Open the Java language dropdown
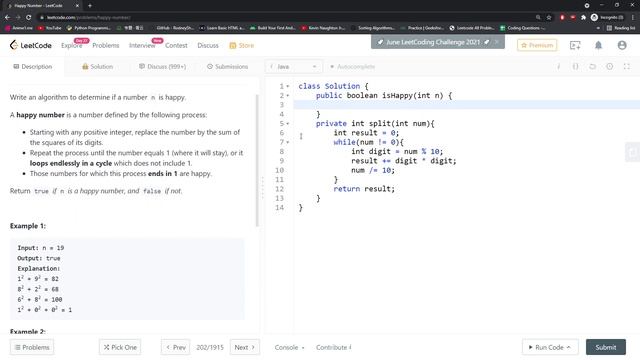 point(294,67)
